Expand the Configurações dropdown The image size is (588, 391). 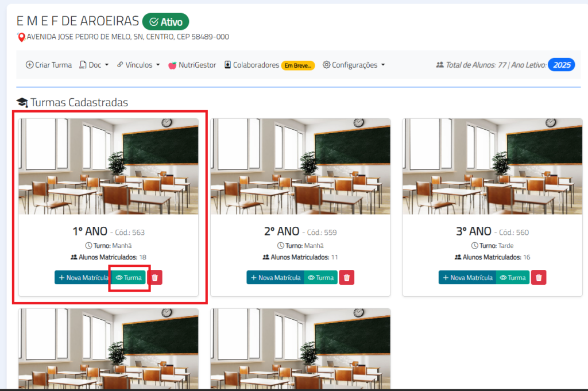[x=353, y=65]
